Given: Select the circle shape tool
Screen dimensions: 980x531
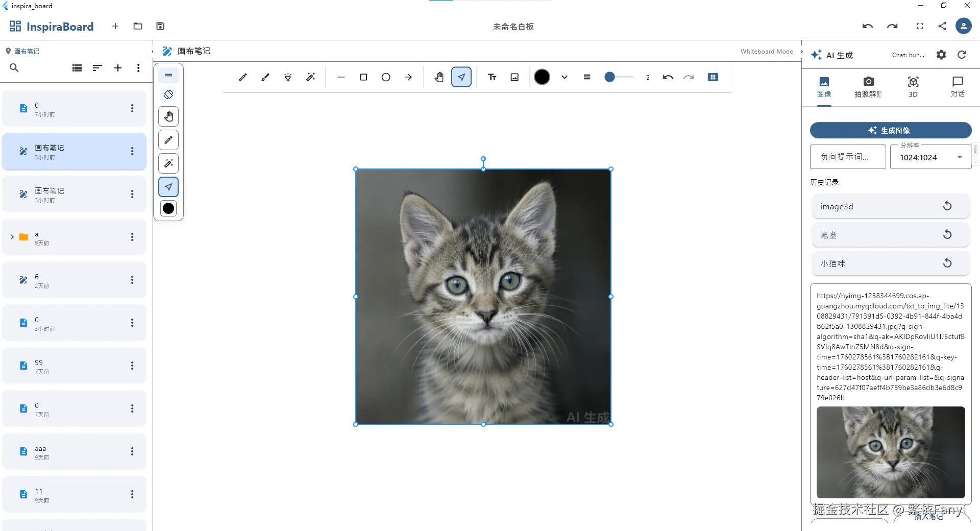Looking at the screenshot, I should click(386, 77).
